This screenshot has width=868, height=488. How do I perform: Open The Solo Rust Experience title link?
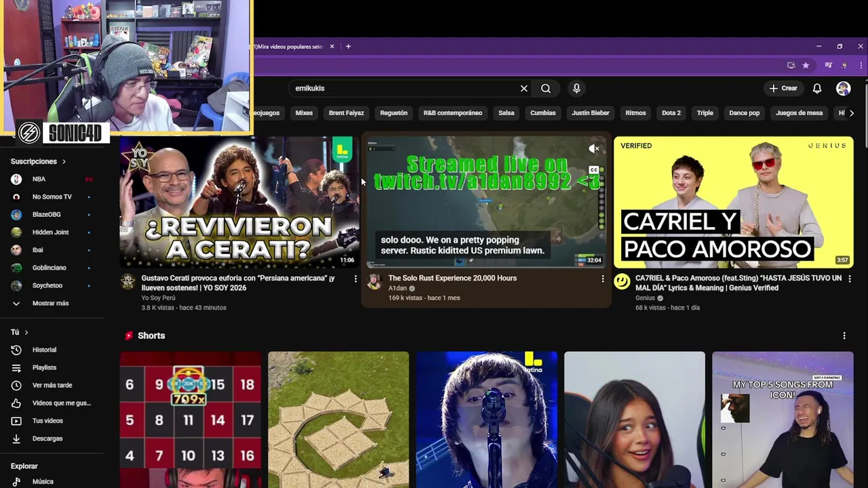click(452, 278)
